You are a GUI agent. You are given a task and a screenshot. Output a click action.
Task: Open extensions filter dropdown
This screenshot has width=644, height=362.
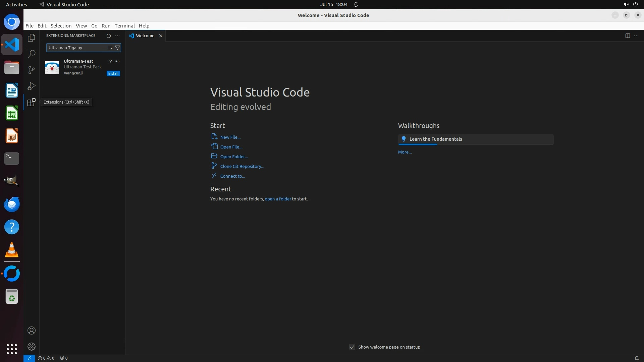click(117, 48)
